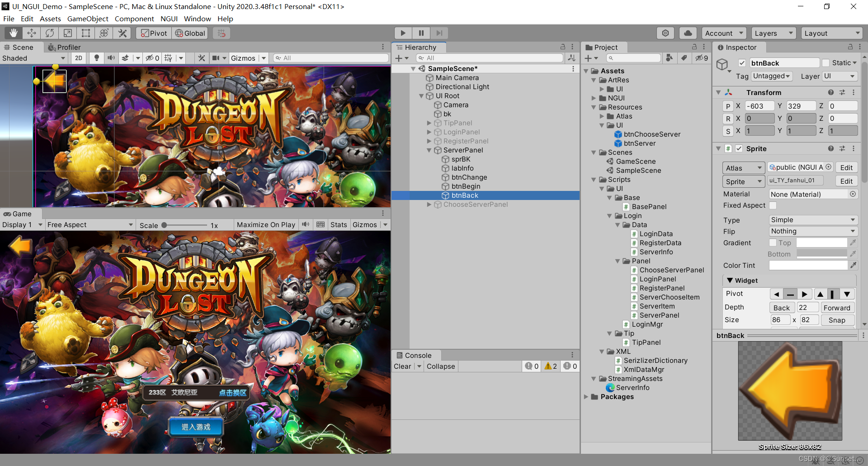Image resolution: width=868 pixels, height=466 pixels.
Task: Clear the Console
Action: pyautogui.click(x=402, y=366)
